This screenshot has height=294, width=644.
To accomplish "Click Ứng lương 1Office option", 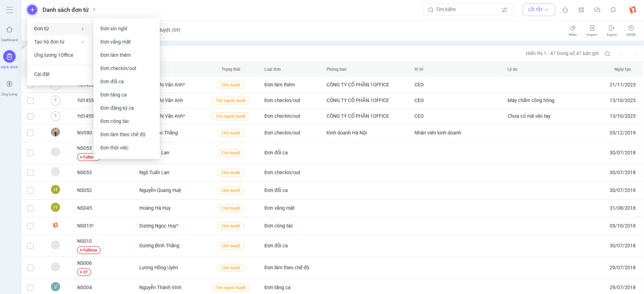I will [54, 55].
